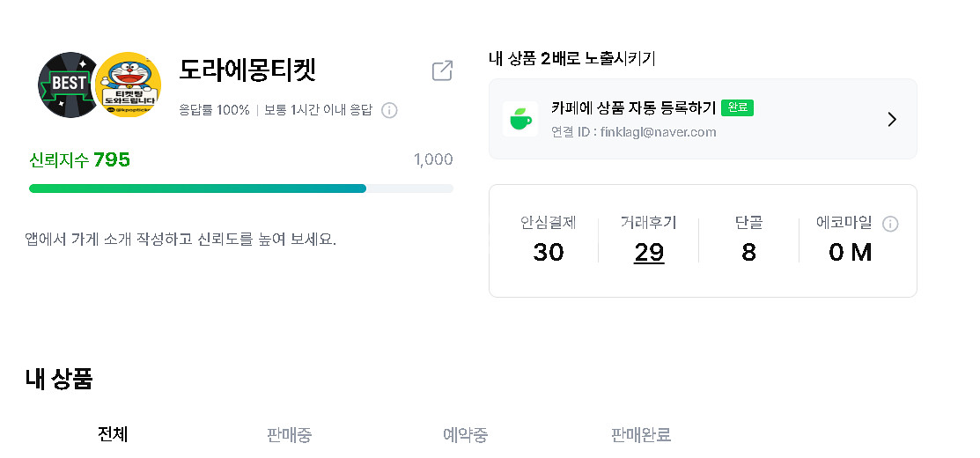Click the eco mileage info icon

click(890, 224)
